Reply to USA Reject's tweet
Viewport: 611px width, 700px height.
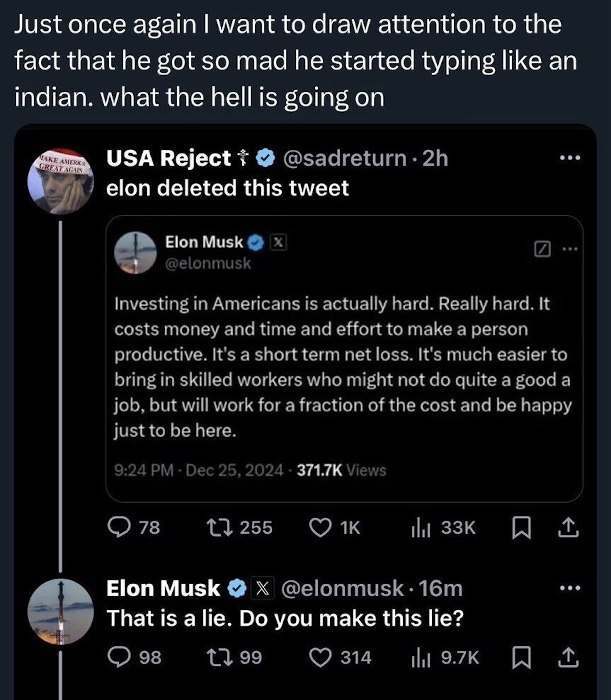click(119, 528)
